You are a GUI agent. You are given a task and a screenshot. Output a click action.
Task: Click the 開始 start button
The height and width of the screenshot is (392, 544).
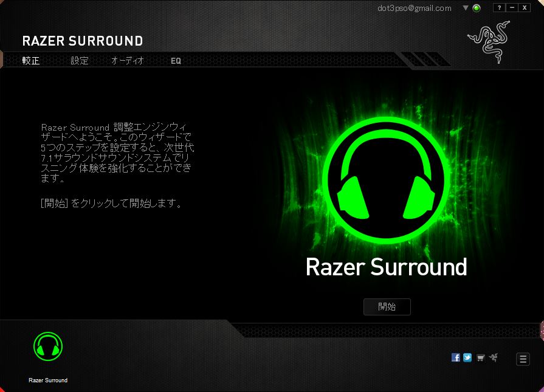pos(387,307)
